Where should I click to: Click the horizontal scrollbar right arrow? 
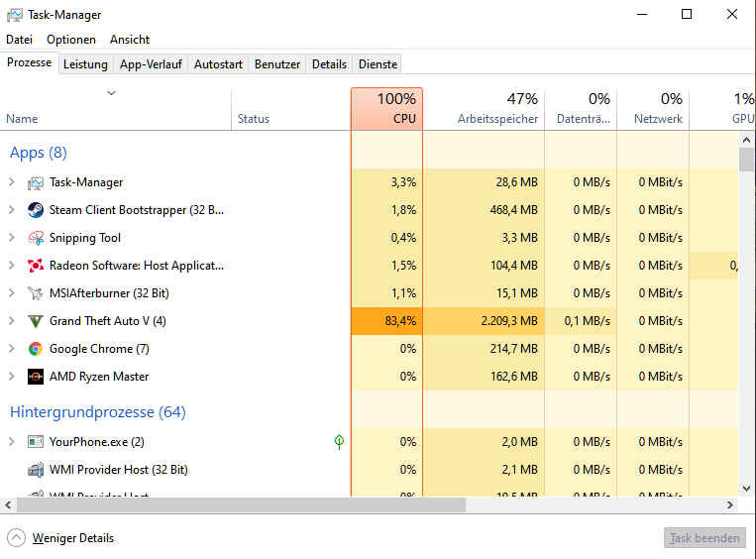(x=730, y=504)
